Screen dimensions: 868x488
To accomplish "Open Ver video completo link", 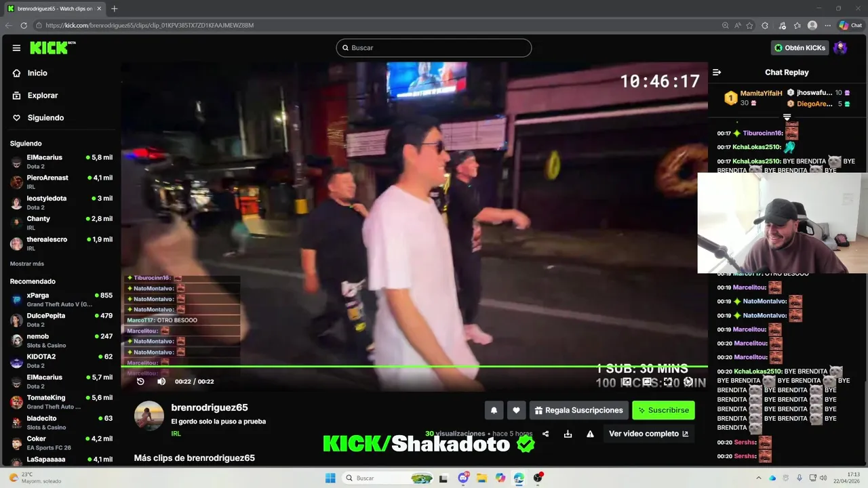I will coord(648,434).
